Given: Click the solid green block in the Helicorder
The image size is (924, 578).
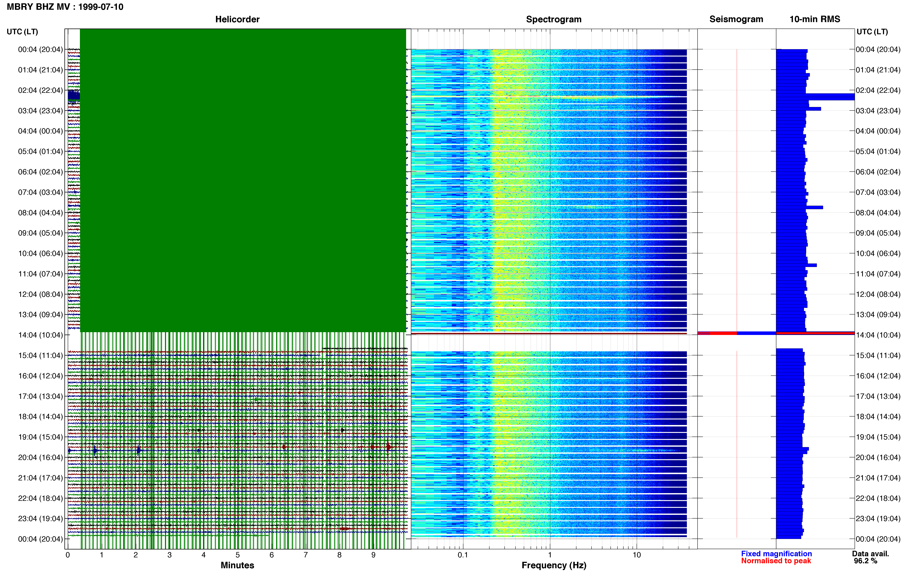Looking at the screenshot, I should point(243,180).
